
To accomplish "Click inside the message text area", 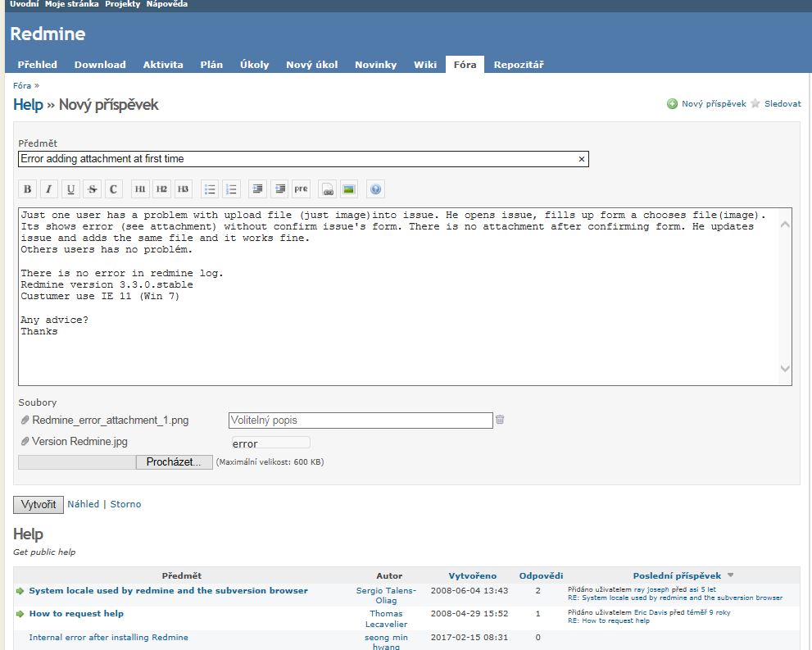I will coord(405,296).
